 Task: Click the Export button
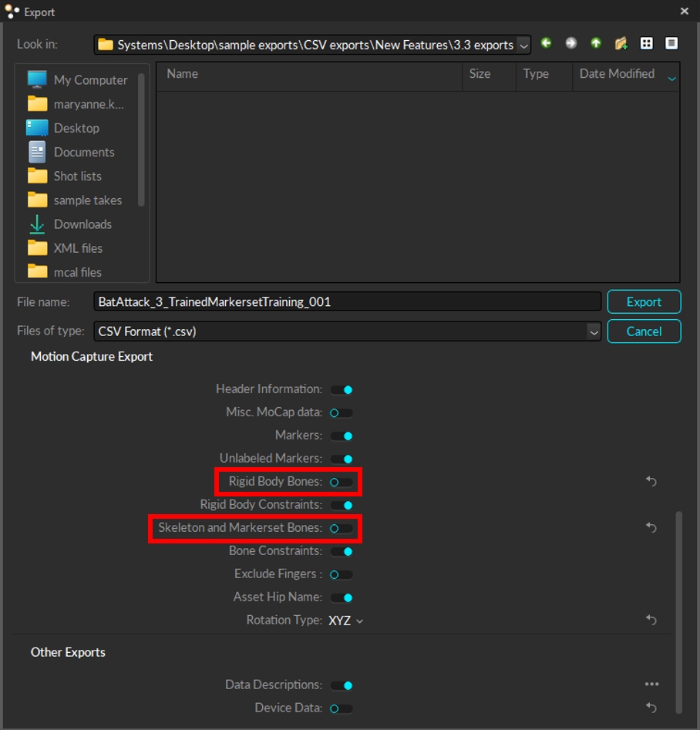point(644,301)
